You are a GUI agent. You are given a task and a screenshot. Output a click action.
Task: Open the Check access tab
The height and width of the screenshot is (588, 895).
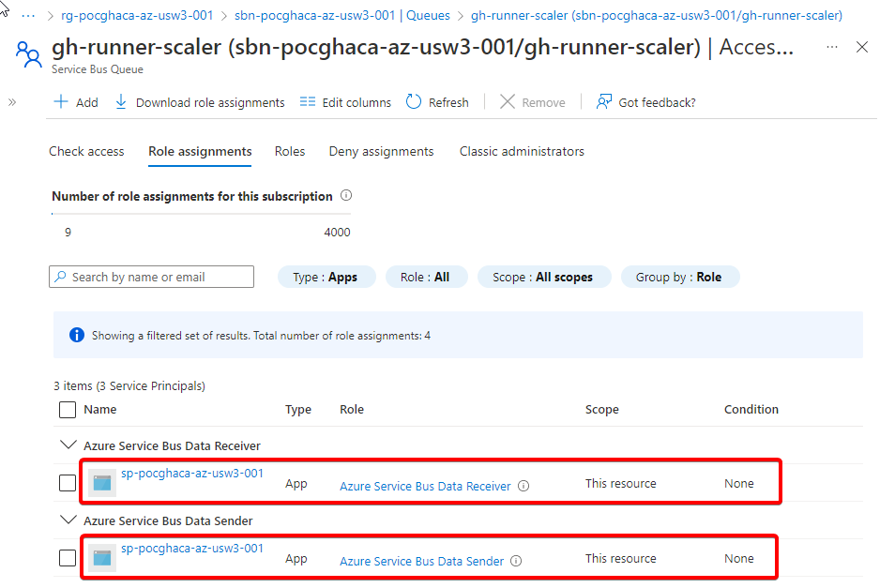[86, 151]
